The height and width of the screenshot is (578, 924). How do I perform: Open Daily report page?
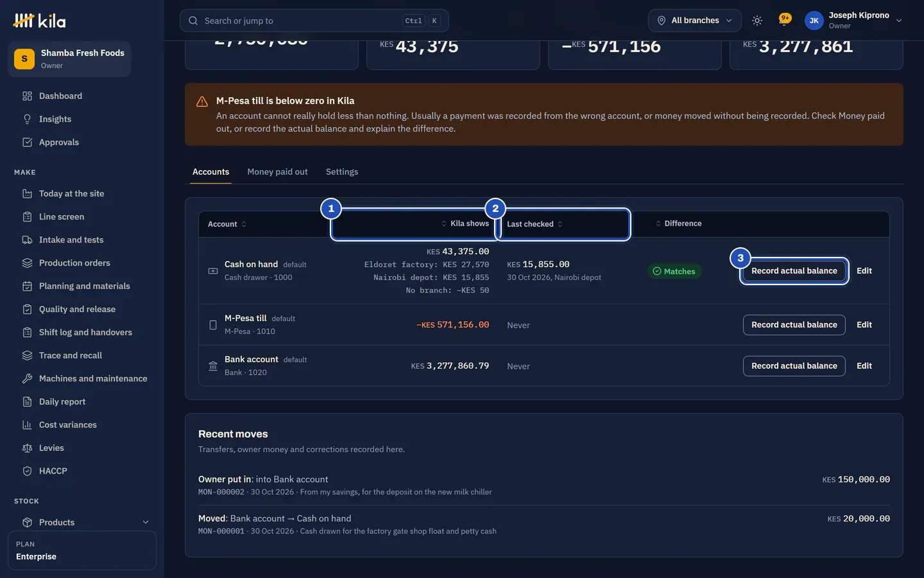click(82, 401)
